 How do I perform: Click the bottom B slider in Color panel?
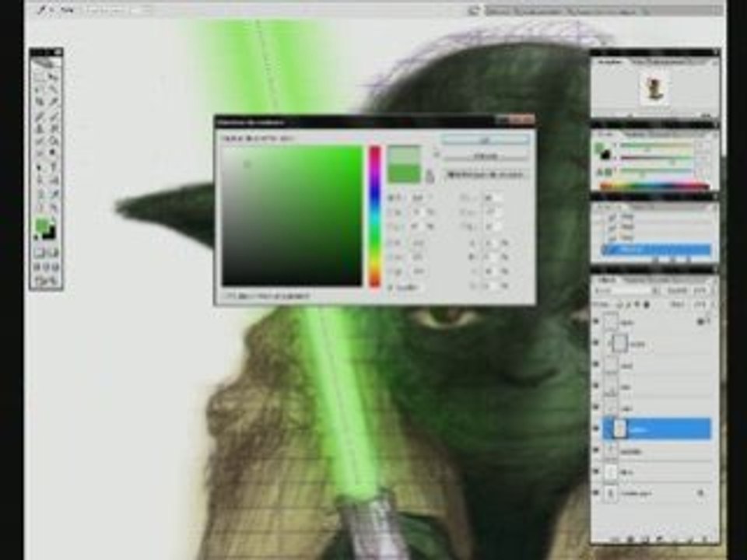click(x=657, y=171)
